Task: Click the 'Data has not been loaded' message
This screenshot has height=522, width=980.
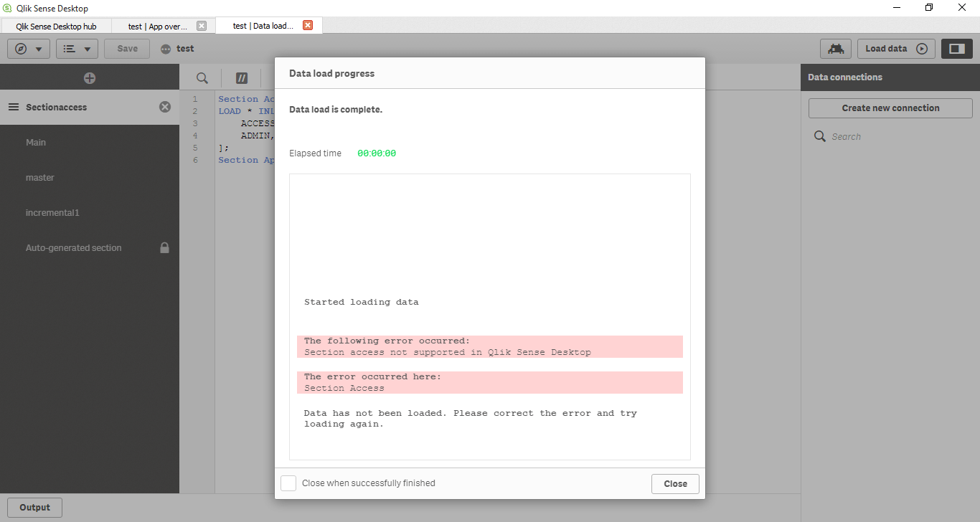Action: (x=471, y=418)
